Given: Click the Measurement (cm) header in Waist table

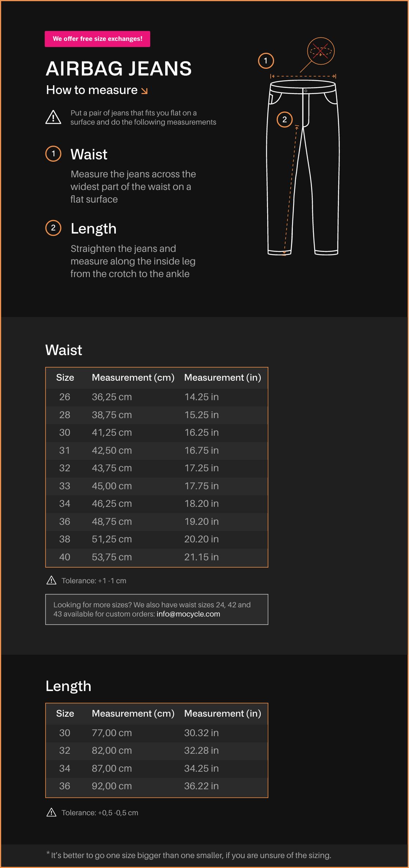Looking at the screenshot, I should point(133,378).
